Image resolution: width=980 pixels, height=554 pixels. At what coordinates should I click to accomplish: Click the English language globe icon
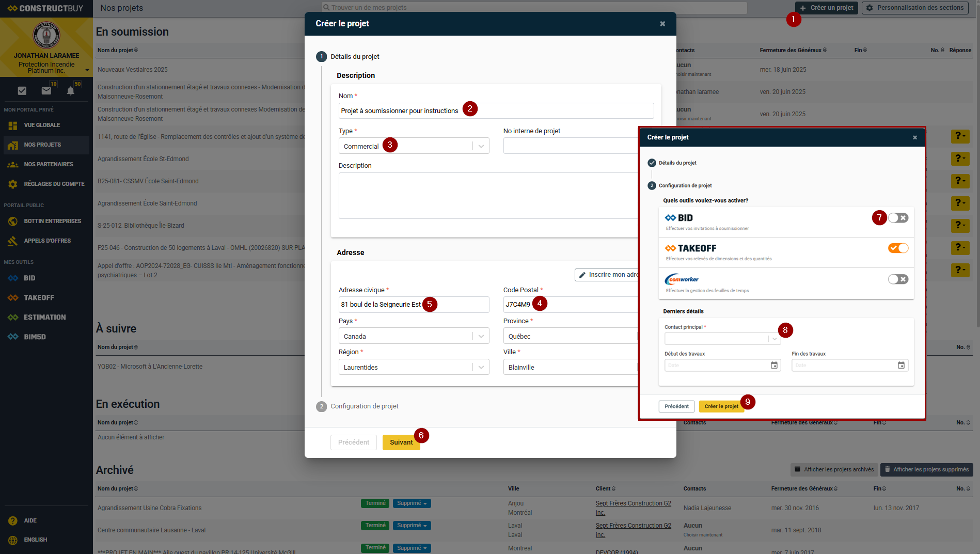(x=13, y=540)
